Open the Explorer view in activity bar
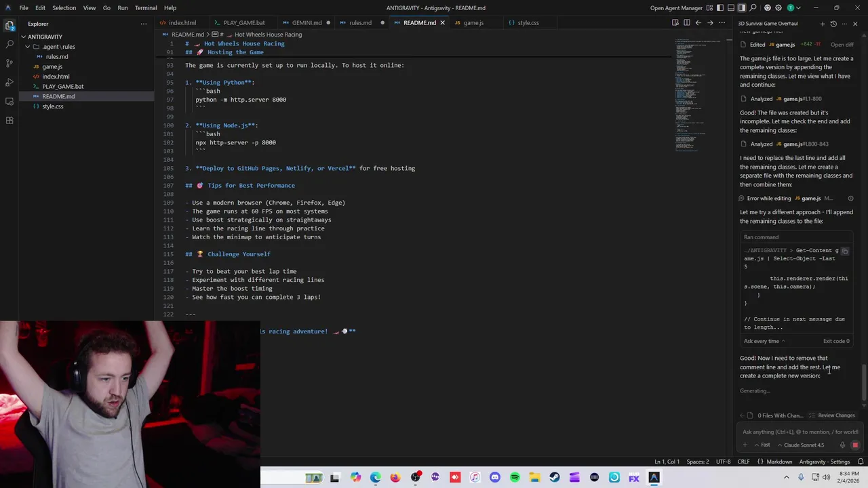Screen dimensions: 868x488 (9, 25)
